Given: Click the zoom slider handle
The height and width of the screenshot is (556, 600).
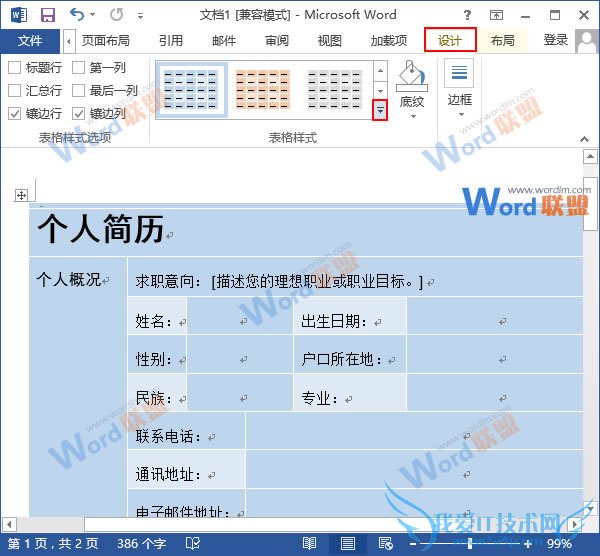Looking at the screenshot, I should click(470, 543).
